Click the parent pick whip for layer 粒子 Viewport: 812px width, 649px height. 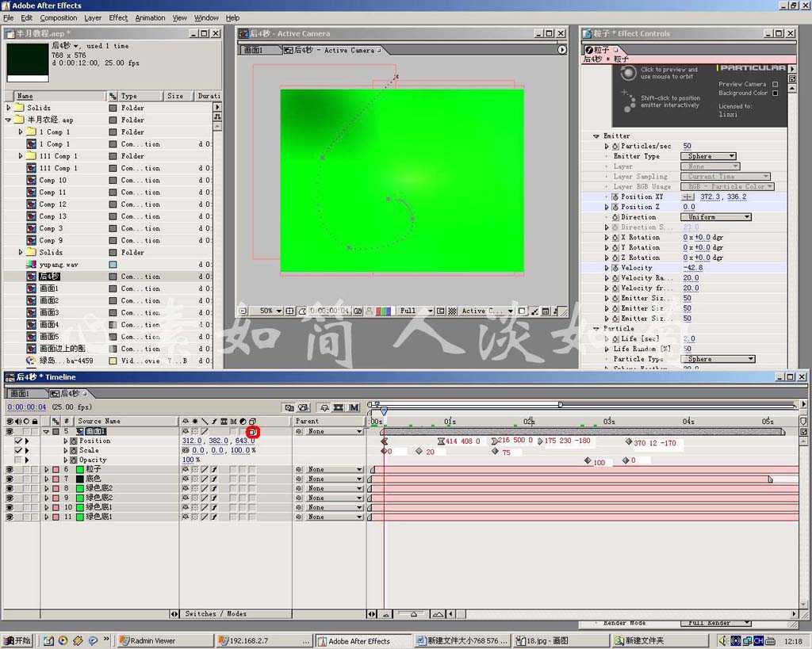[x=299, y=469]
